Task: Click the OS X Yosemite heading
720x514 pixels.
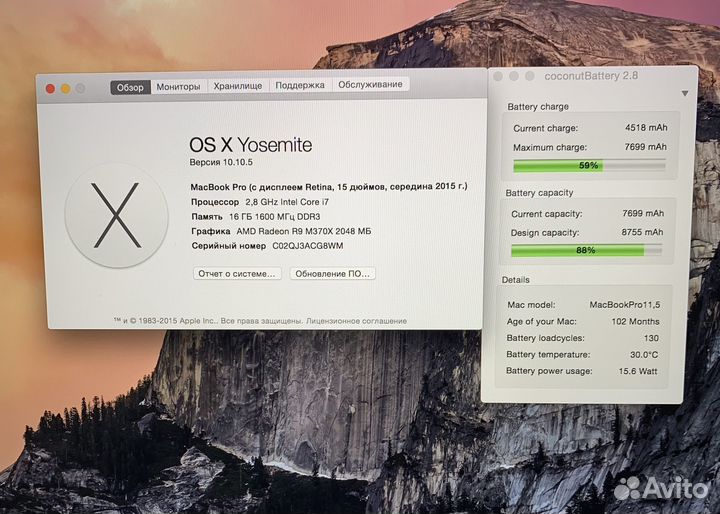Action: tap(250, 145)
